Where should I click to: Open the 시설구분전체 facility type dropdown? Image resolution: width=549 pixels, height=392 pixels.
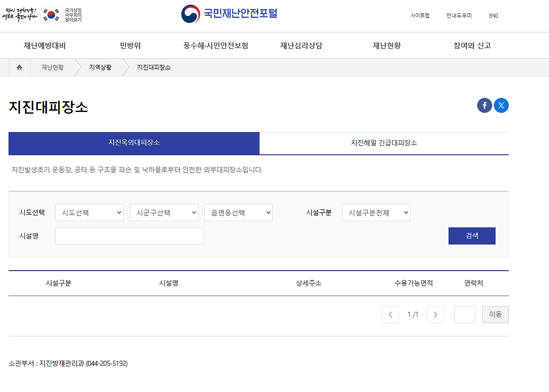click(376, 212)
